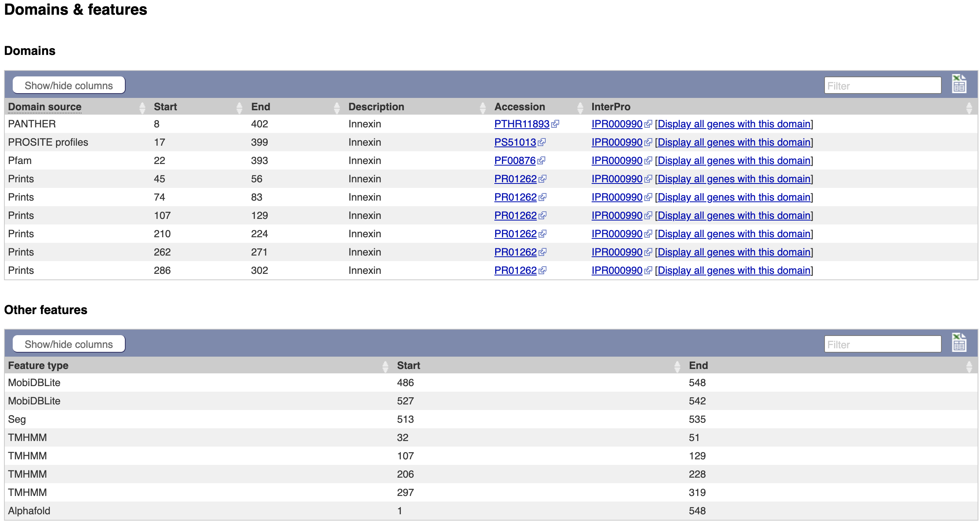Sort Other features by Feature type arrows
This screenshot has height=527, width=980.
point(385,366)
